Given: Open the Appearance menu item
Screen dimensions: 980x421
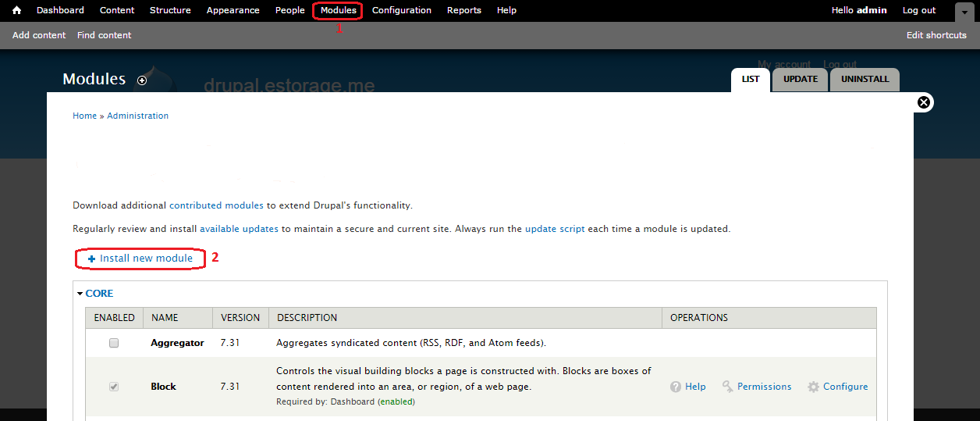Looking at the screenshot, I should click(233, 10).
